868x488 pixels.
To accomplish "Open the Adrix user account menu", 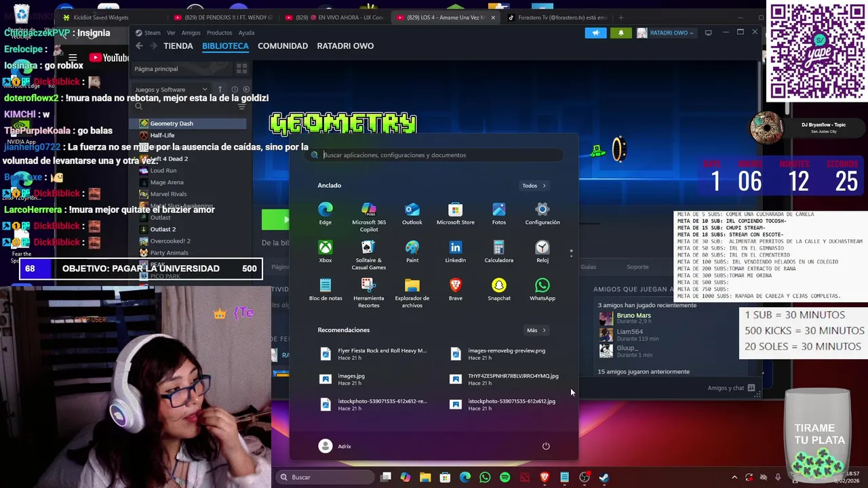I will (x=335, y=446).
